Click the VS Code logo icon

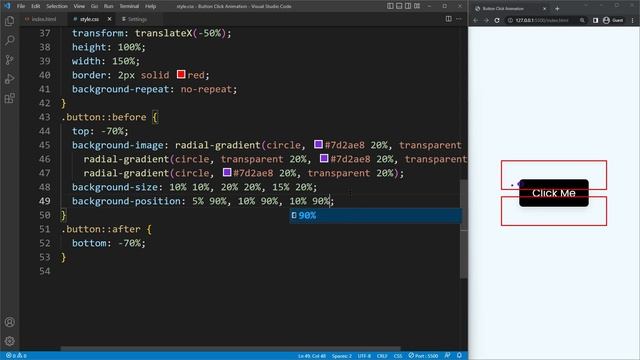point(7,6)
